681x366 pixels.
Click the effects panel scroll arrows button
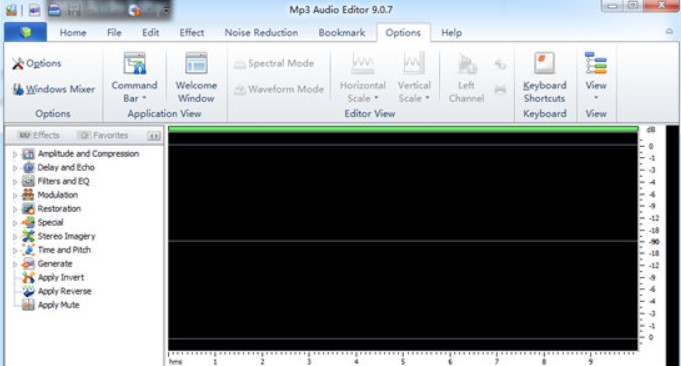[154, 136]
